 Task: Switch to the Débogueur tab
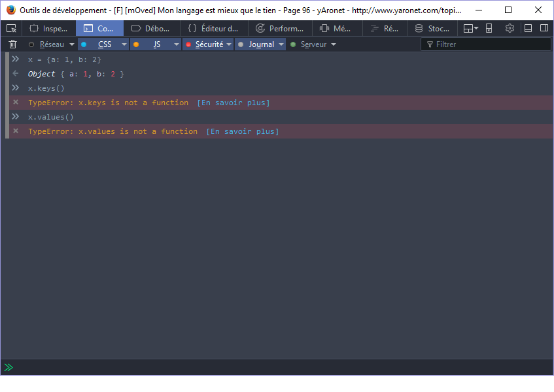[x=151, y=29]
